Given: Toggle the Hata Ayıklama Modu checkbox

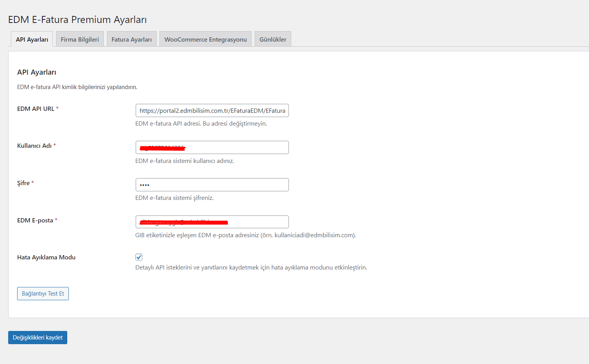Looking at the screenshot, I should (x=139, y=257).
